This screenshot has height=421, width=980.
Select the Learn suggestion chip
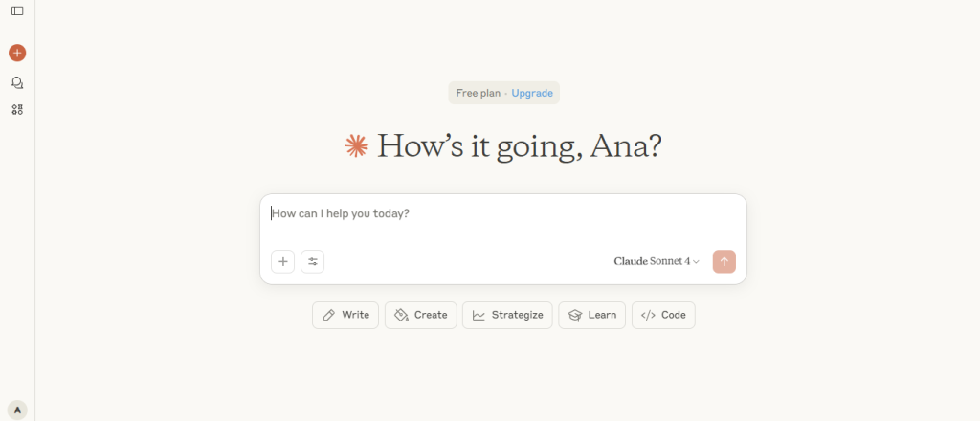pyautogui.click(x=592, y=315)
